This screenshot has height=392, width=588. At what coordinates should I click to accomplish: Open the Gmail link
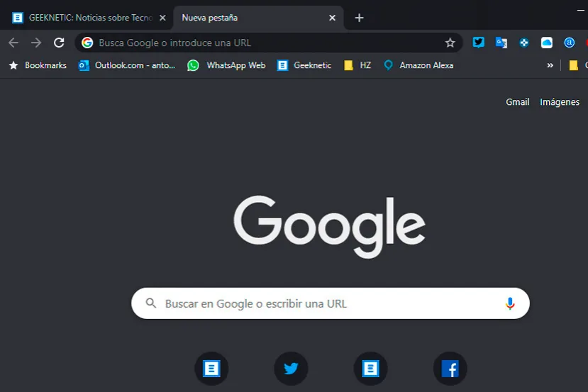[x=518, y=102]
